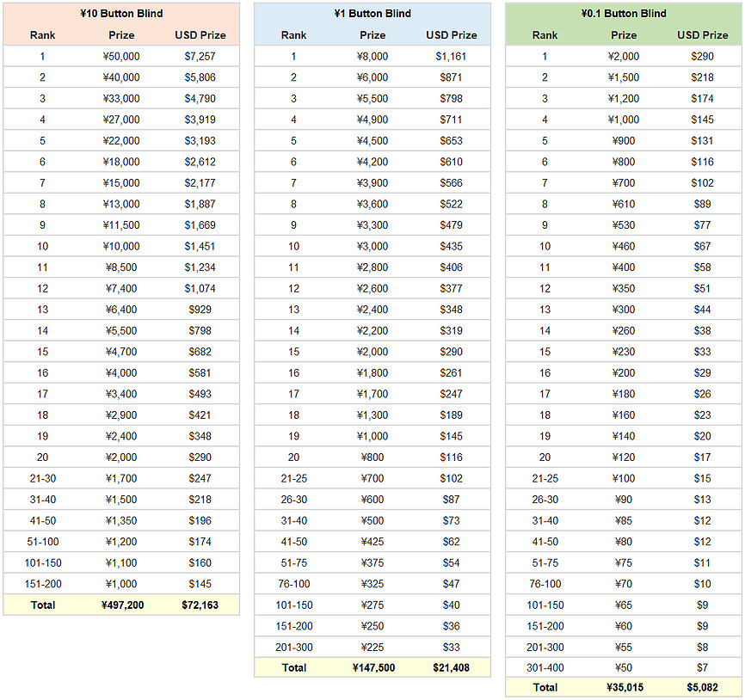This screenshot has width=745, height=700.
Task: Click rank 151-200 in the ¥10 table
Action: 42,584
